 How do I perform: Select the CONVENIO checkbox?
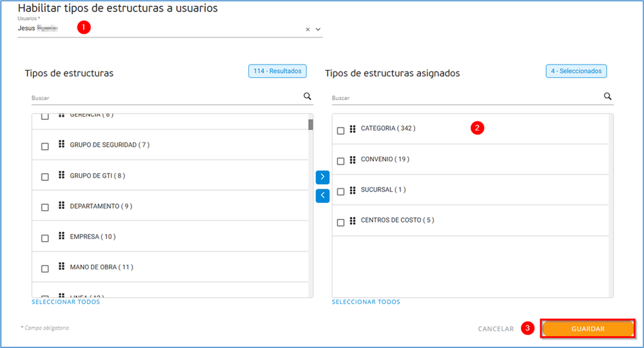[341, 161]
